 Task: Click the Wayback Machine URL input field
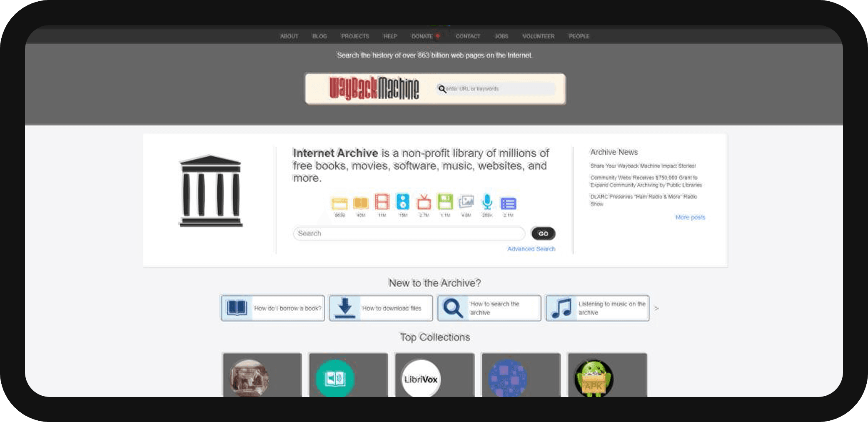pos(496,89)
